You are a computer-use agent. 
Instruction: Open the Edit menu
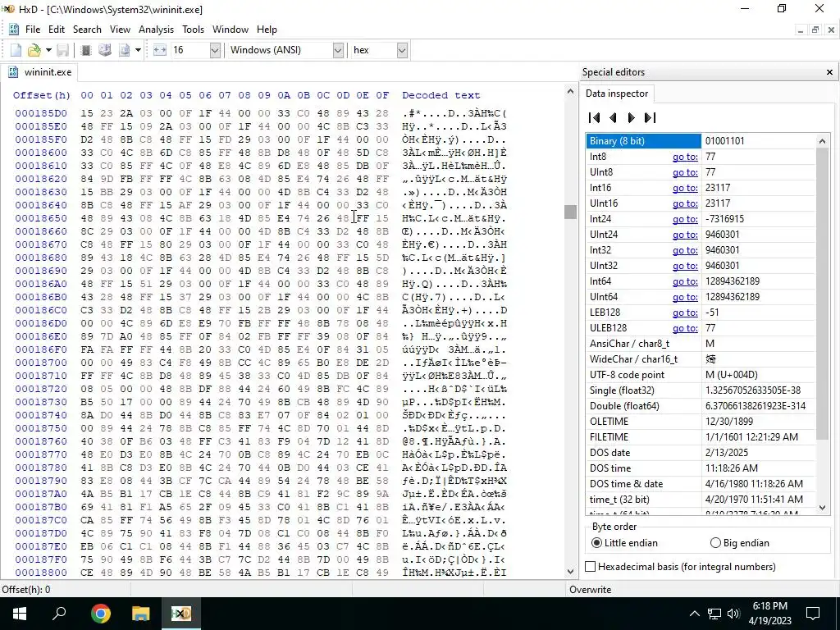(x=57, y=30)
